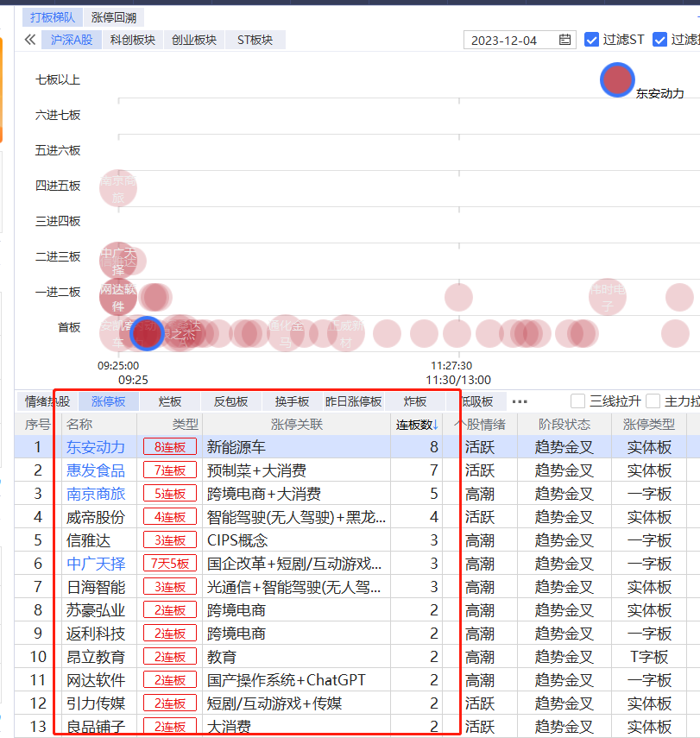Collapse panel with double-left chevron icon
The width and height of the screenshot is (700, 738).
click(x=30, y=40)
